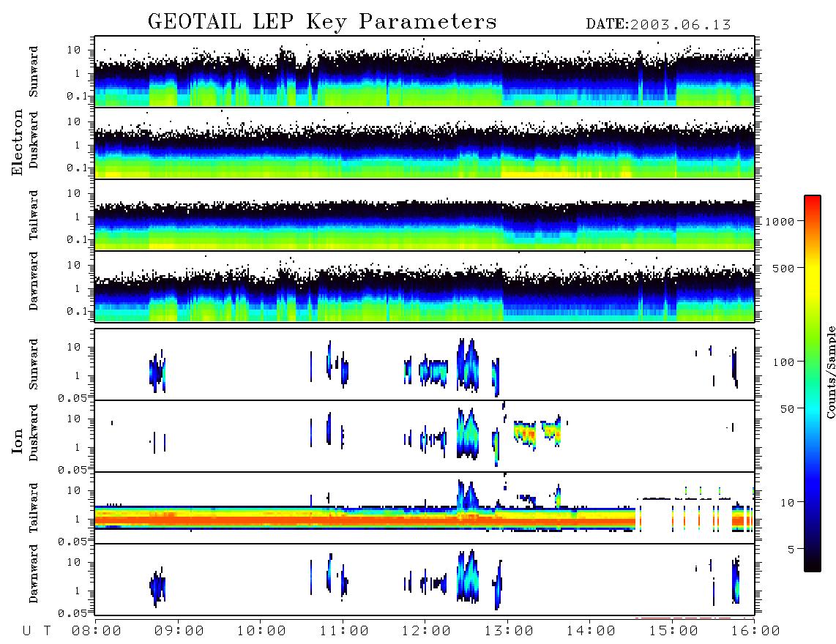
Task: Click the 13:00 time tick label
Action: pos(508,631)
